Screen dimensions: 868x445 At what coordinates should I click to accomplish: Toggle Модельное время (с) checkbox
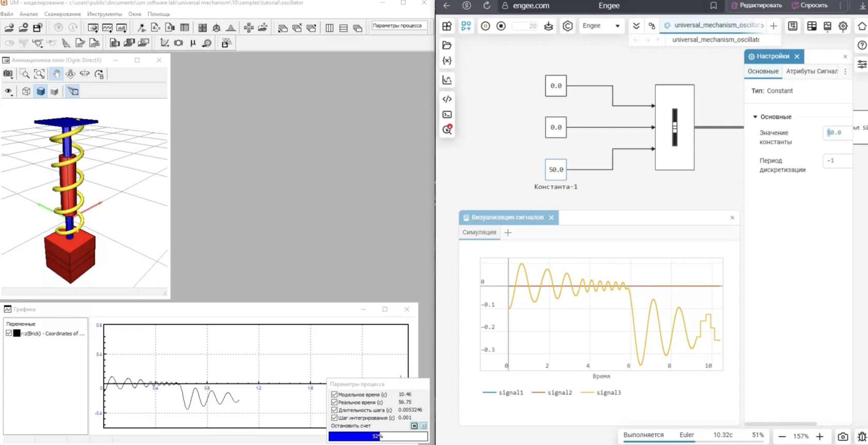tap(334, 394)
